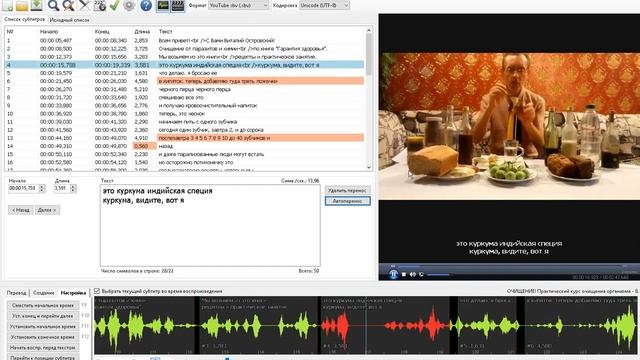Image resolution: width=640 pixels, height=360 pixels.
Task: Step the start time spinner
Action: pyautogui.click(x=42, y=188)
